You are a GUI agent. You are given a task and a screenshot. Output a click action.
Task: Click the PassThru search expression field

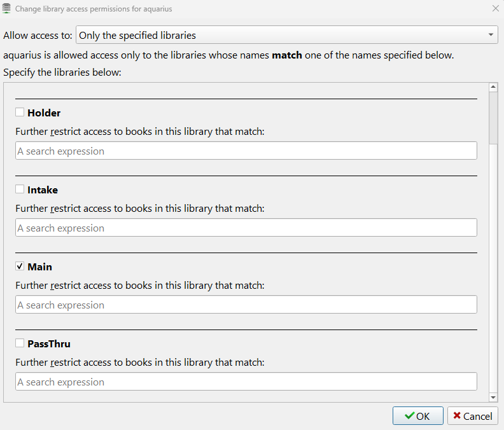click(x=246, y=382)
